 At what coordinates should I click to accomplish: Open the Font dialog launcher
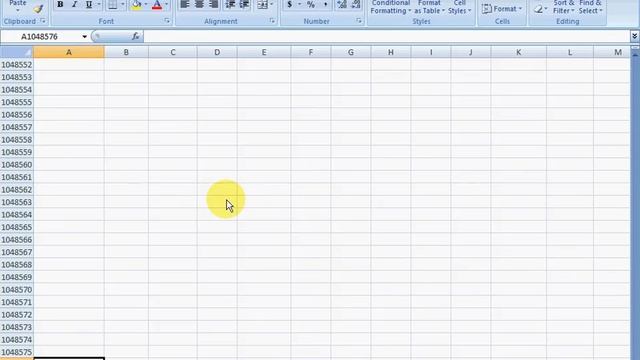tap(167, 21)
